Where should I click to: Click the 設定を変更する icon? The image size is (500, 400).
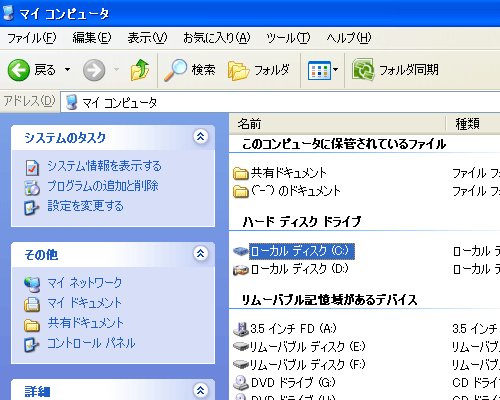(32, 208)
